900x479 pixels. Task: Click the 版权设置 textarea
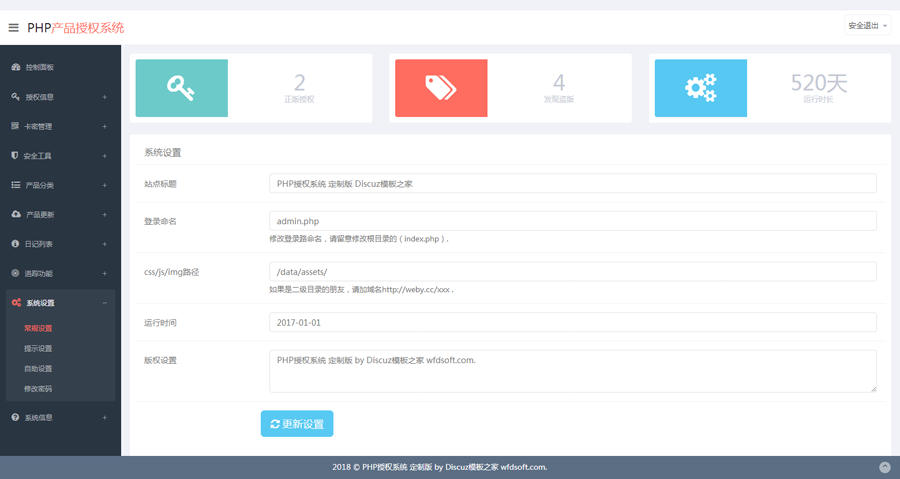(x=573, y=371)
